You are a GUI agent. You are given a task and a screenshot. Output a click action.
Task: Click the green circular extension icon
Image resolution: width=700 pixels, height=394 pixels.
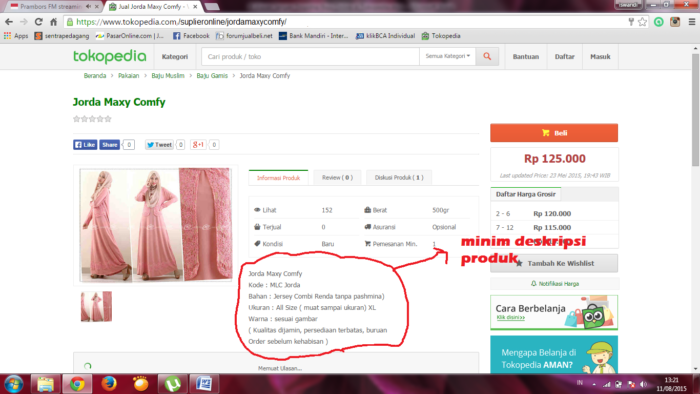658,22
